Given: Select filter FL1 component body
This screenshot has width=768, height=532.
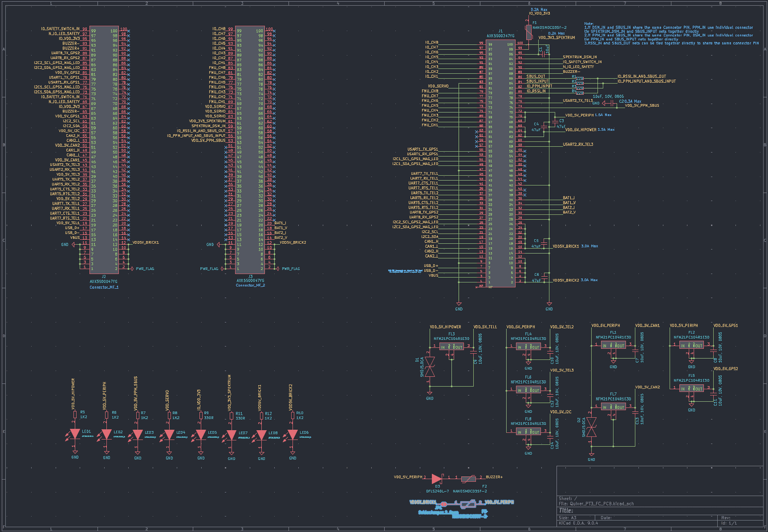Looking at the screenshot, I should point(613,345).
